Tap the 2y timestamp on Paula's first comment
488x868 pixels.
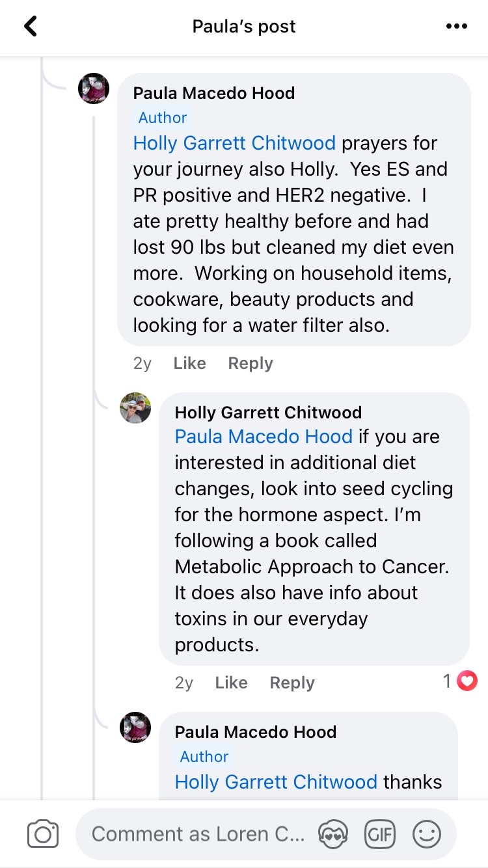coord(142,363)
